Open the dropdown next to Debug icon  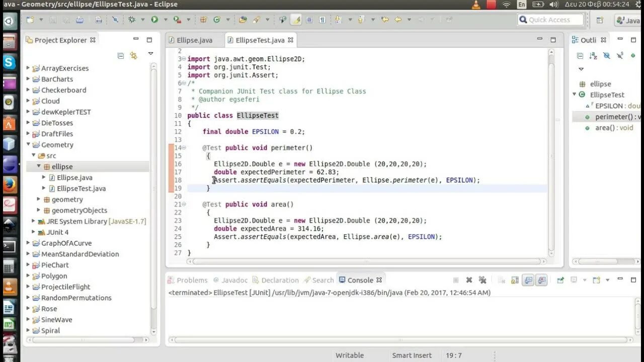(143, 20)
